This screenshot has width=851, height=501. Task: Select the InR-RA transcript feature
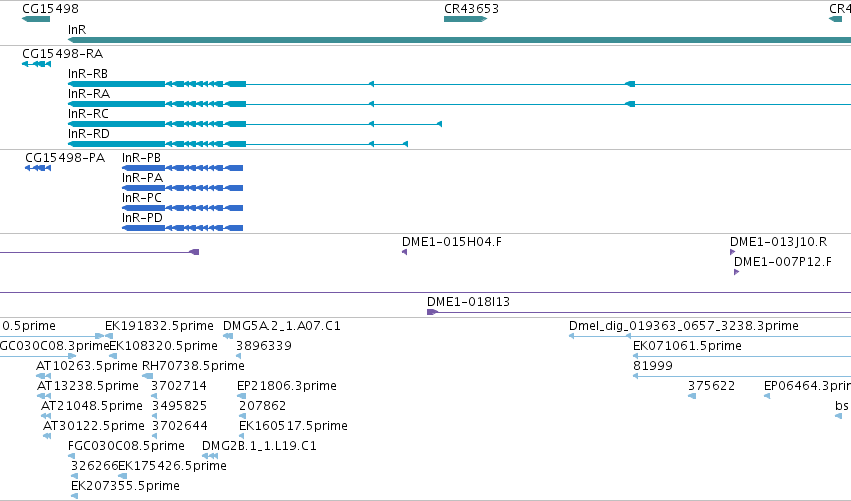coord(459,104)
